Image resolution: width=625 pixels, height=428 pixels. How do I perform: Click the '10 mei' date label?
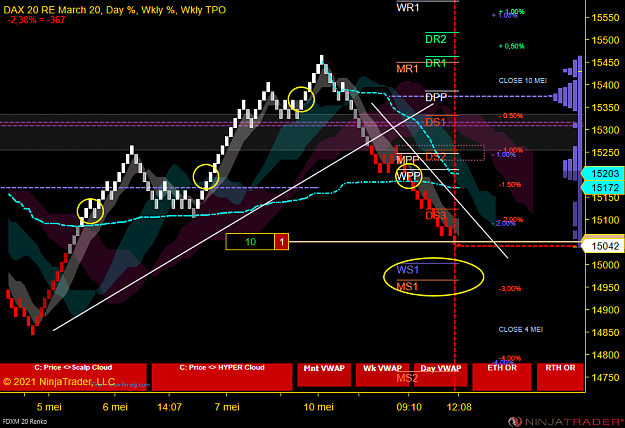pyautogui.click(x=318, y=407)
